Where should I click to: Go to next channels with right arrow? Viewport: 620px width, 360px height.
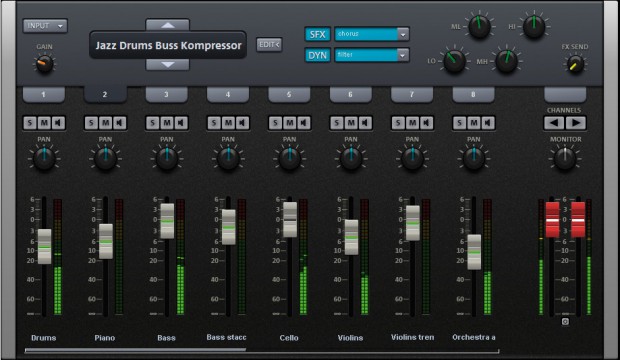pos(576,123)
